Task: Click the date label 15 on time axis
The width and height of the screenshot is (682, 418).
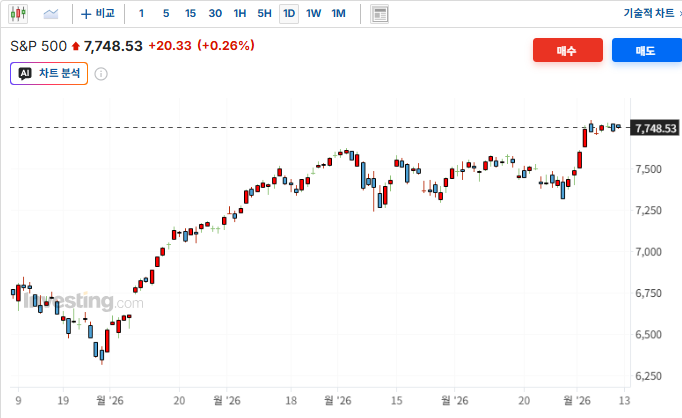Action: click(396, 400)
